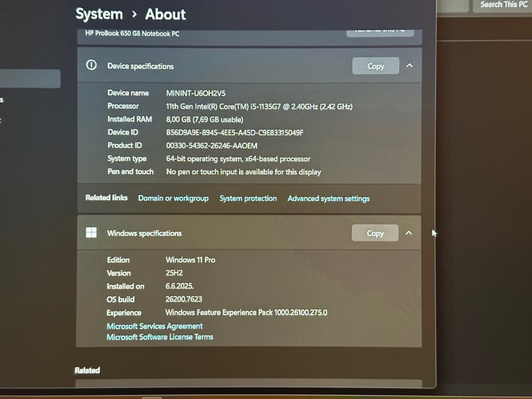Open Microsoft Software License Terms link
The width and height of the screenshot is (532, 399).
[x=160, y=337]
